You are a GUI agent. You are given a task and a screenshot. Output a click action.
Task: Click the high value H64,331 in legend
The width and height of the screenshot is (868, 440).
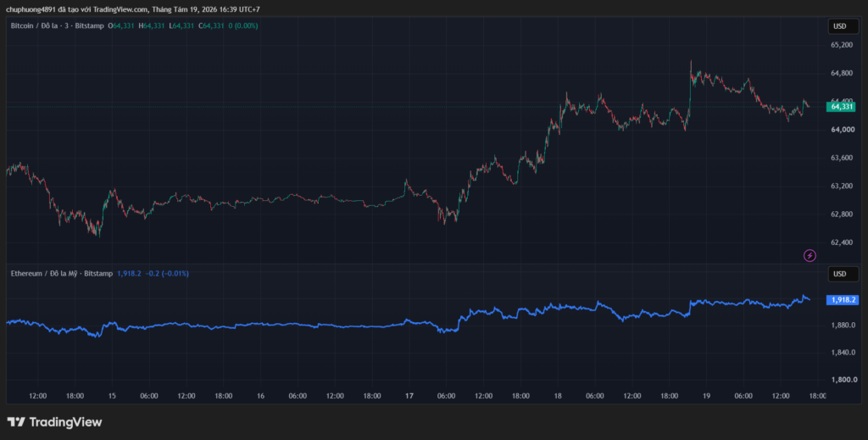(x=152, y=26)
